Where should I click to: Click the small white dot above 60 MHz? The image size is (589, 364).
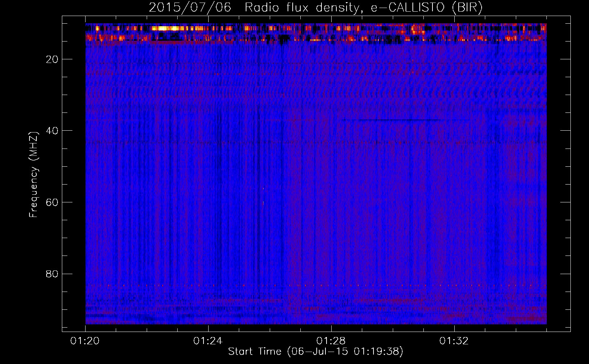pos(263,189)
